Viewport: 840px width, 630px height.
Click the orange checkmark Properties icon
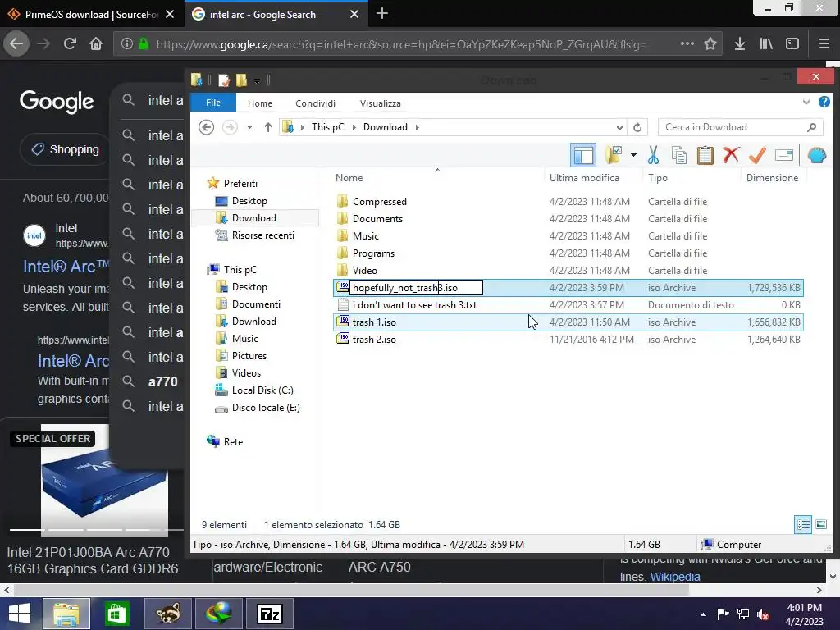click(x=757, y=155)
